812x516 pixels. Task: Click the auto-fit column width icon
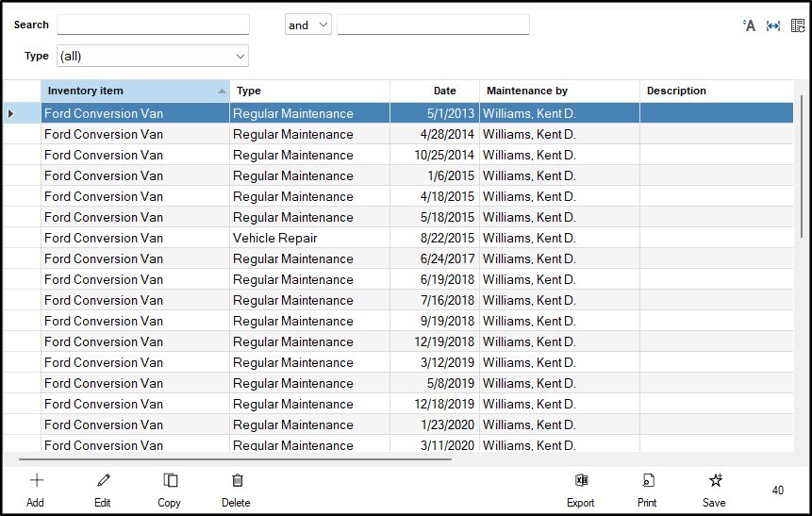tap(773, 25)
